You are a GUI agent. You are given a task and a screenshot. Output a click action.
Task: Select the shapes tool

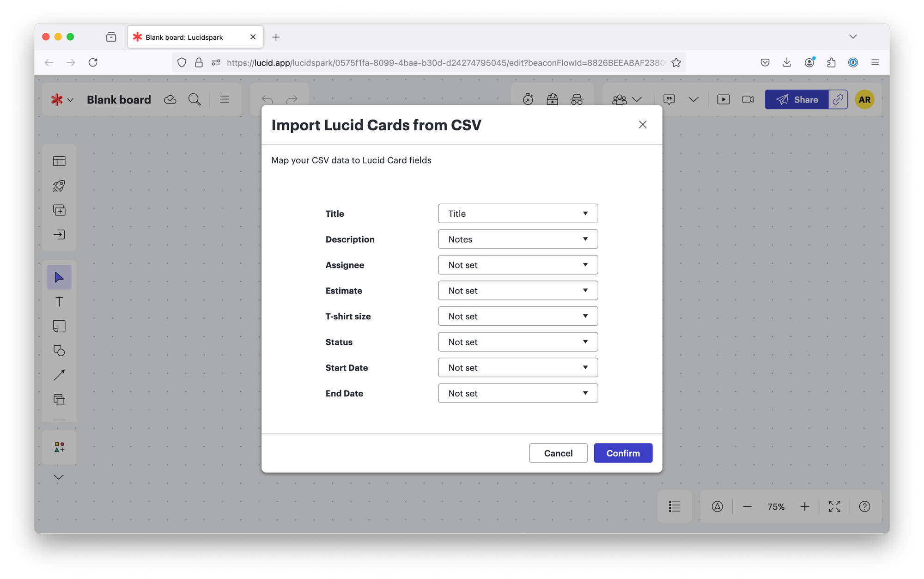tap(59, 351)
